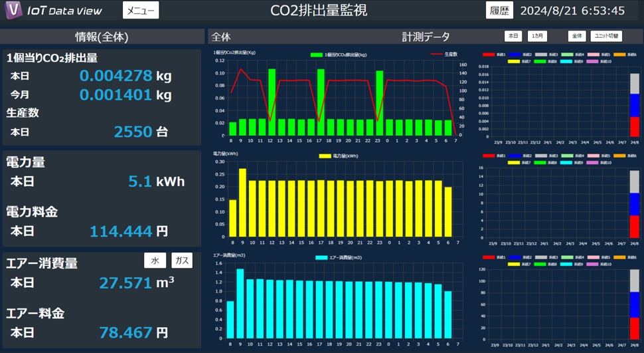Click the tallest yellow bar at hour 9
Screen dimensions: 644x353
[x=242, y=203]
